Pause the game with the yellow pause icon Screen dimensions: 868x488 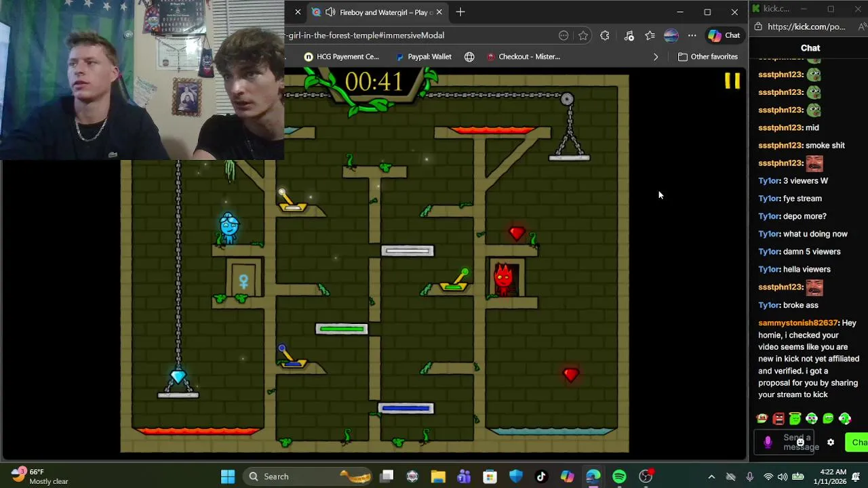(x=732, y=81)
